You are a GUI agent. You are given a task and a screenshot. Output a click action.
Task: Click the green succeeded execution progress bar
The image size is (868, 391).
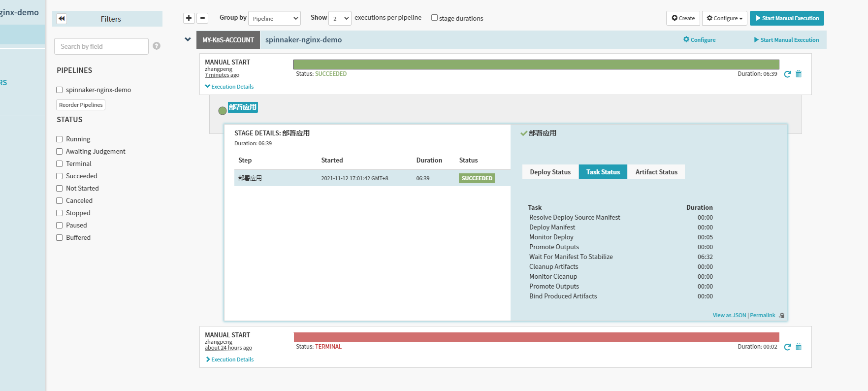536,65
